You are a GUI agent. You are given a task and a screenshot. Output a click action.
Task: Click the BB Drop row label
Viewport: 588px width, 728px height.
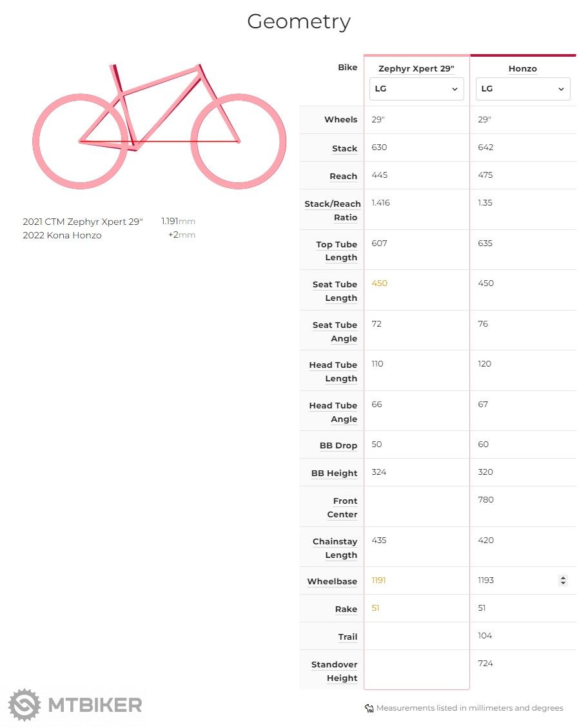pyautogui.click(x=338, y=445)
